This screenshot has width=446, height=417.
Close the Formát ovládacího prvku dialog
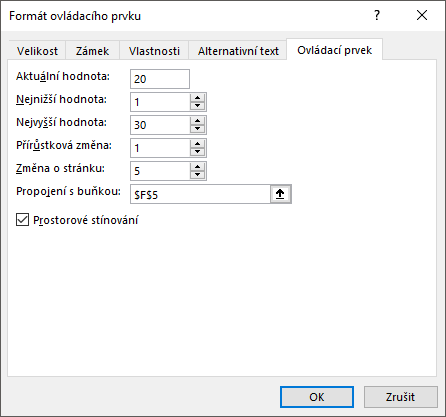422,15
